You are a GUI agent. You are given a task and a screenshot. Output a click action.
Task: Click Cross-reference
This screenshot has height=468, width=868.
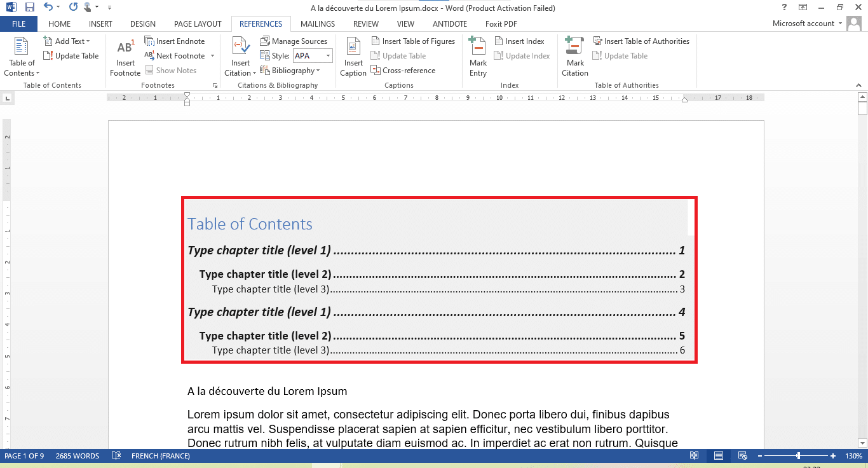point(403,71)
